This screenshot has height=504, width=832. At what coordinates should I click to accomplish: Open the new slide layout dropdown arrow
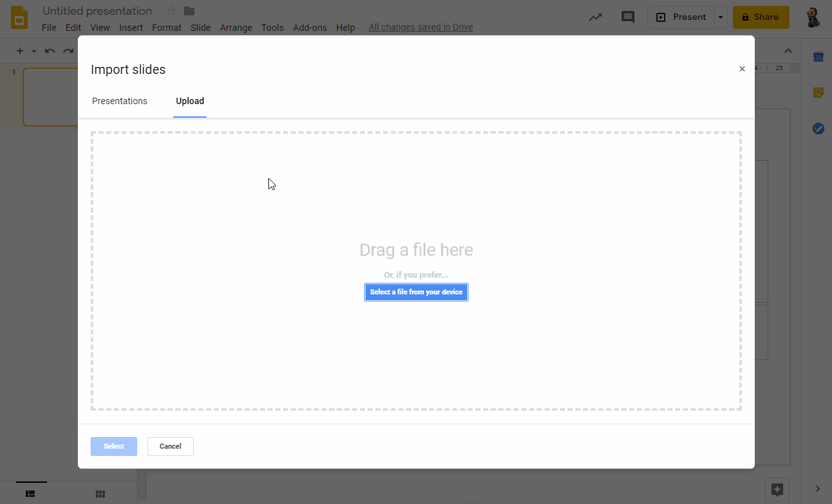[x=34, y=51]
